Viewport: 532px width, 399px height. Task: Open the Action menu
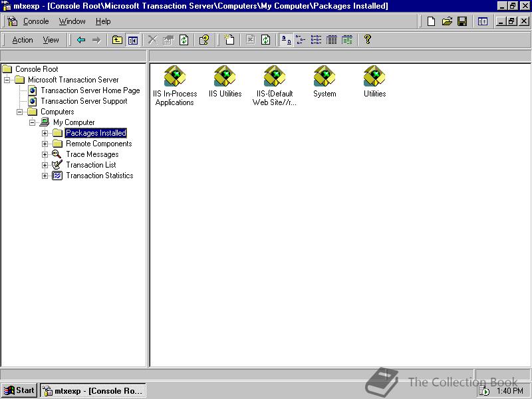[x=23, y=40]
